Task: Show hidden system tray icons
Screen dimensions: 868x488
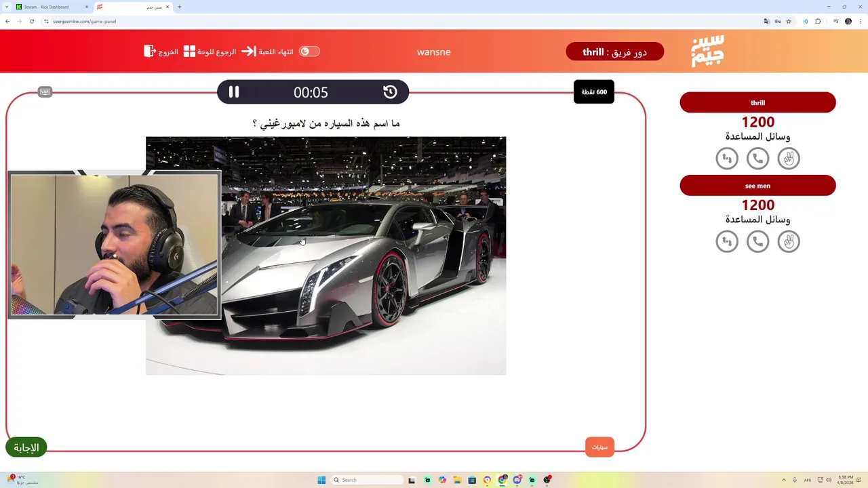Action: point(784,480)
